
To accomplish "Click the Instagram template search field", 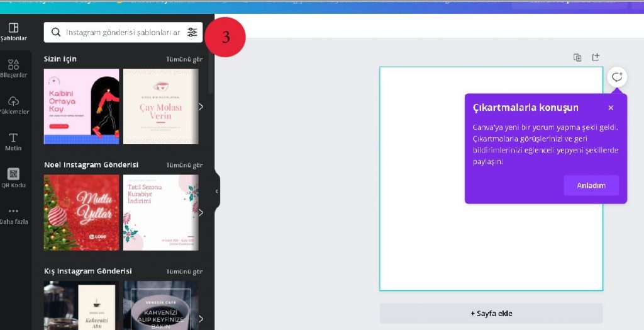I will tap(123, 32).
